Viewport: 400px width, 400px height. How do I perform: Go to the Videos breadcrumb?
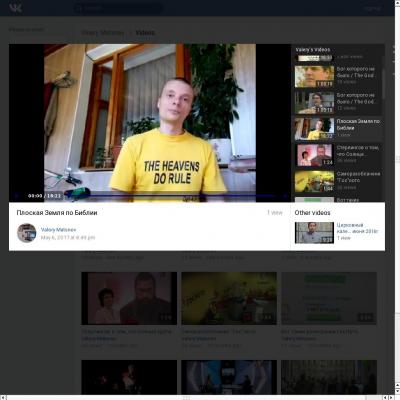[145, 33]
